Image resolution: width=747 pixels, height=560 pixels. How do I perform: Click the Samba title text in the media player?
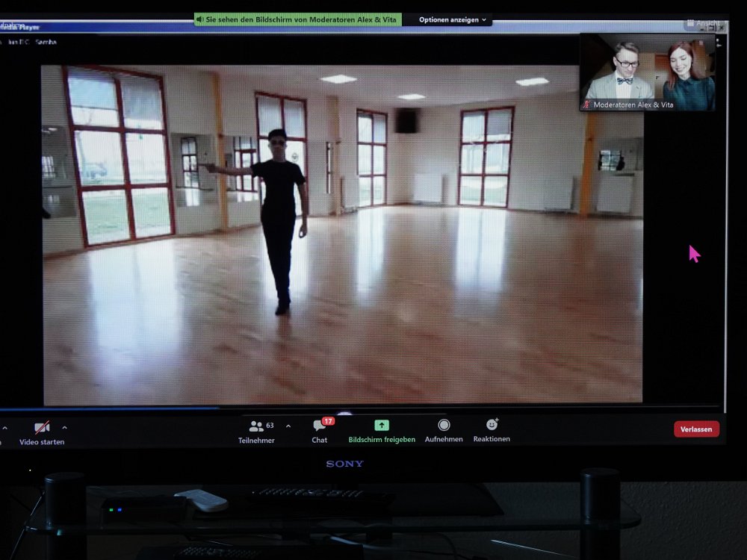click(x=46, y=42)
